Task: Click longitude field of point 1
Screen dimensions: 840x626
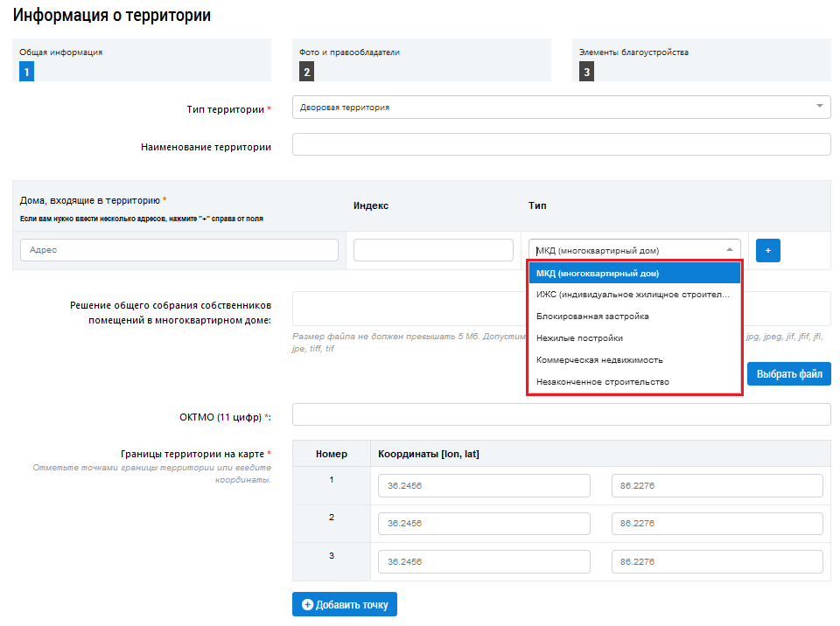Action: (x=484, y=486)
